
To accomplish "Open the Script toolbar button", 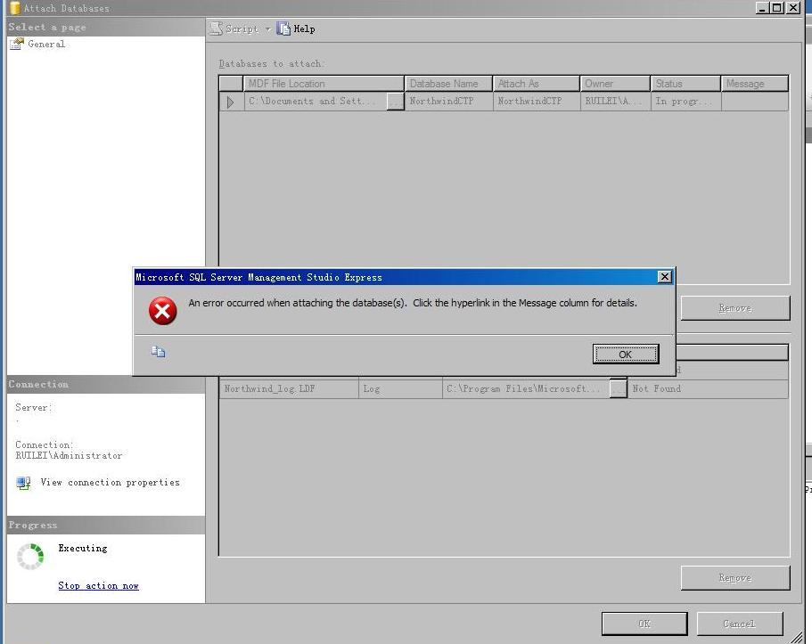I will point(234,29).
